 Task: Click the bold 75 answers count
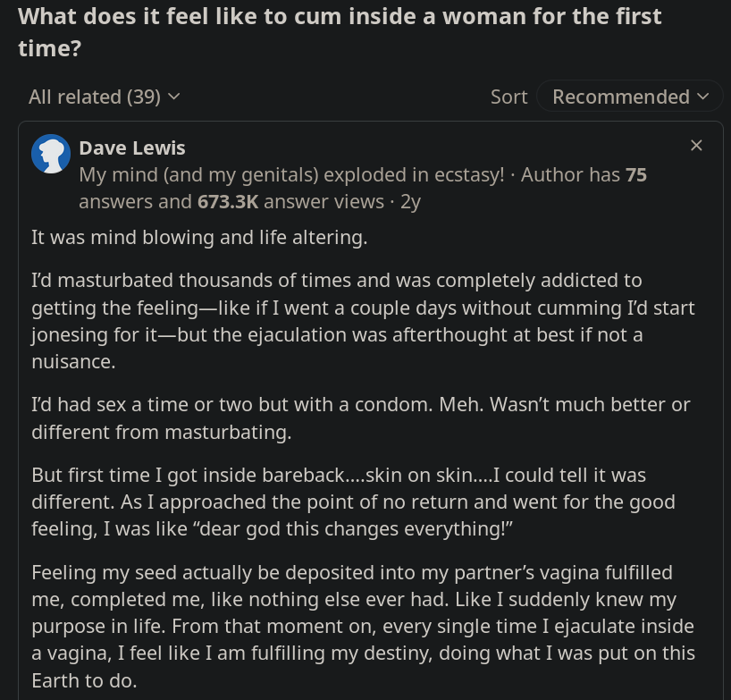pos(635,174)
